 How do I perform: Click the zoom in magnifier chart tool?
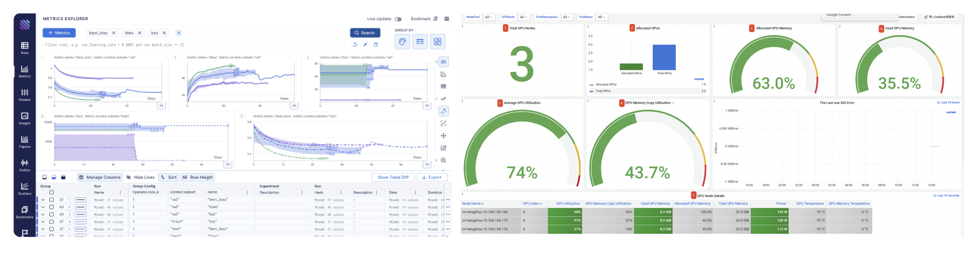[444, 160]
